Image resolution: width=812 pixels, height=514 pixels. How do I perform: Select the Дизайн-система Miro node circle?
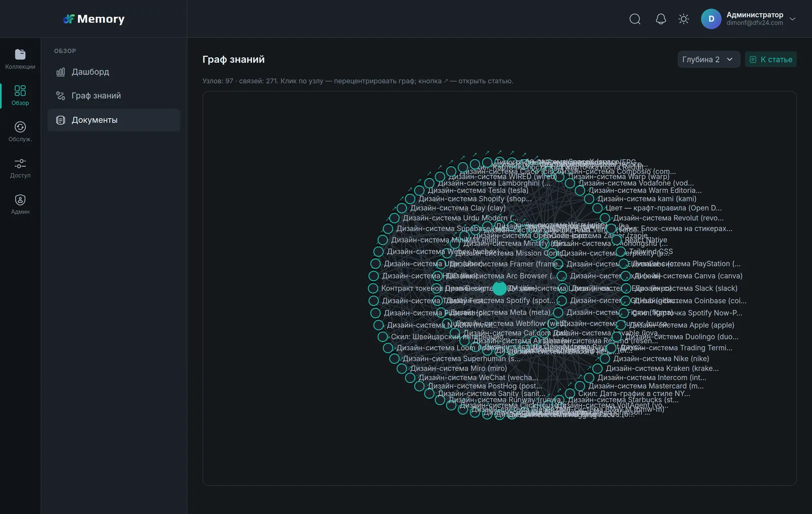pyautogui.click(x=402, y=368)
